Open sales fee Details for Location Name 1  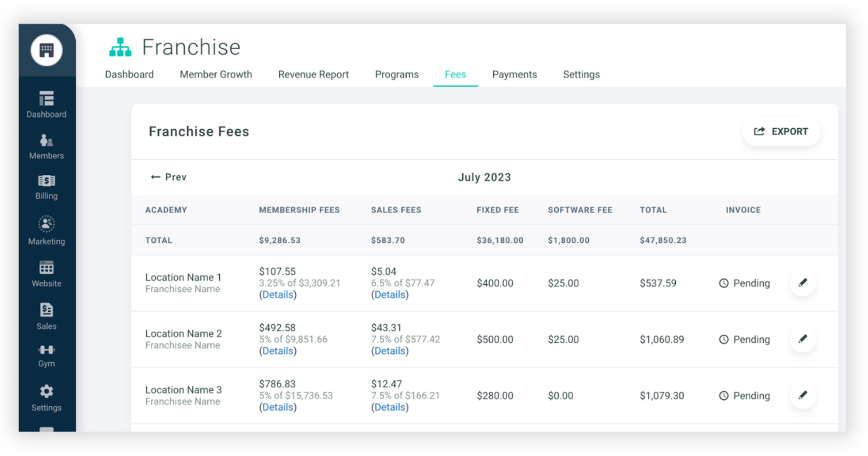click(x=390, y=295)
